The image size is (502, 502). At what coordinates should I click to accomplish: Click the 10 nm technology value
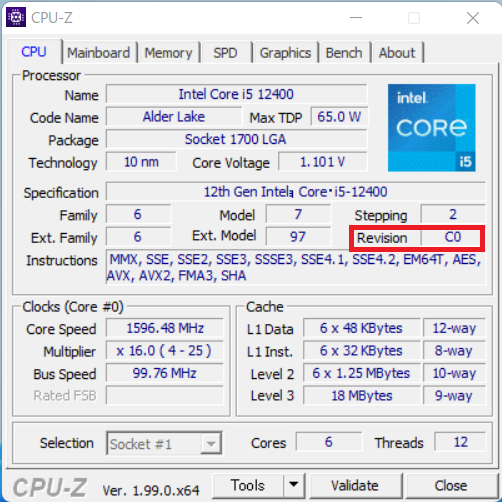[141, 162]
